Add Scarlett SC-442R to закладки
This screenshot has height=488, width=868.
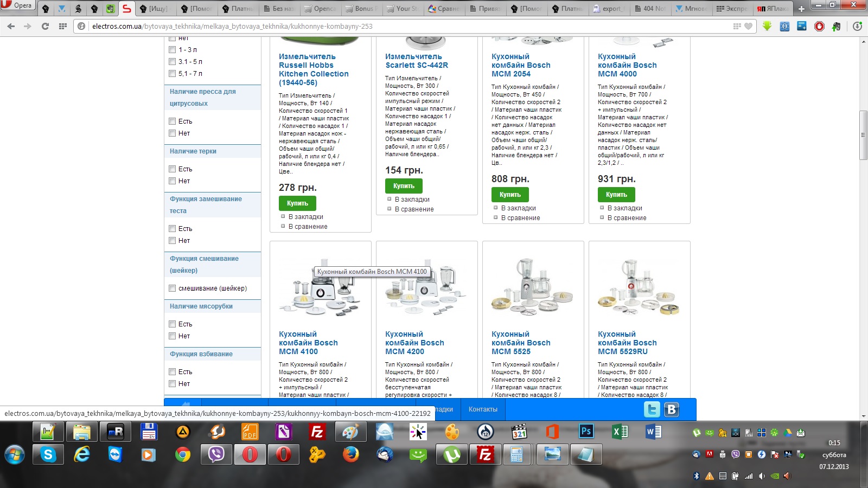click(x=412, y=200)
